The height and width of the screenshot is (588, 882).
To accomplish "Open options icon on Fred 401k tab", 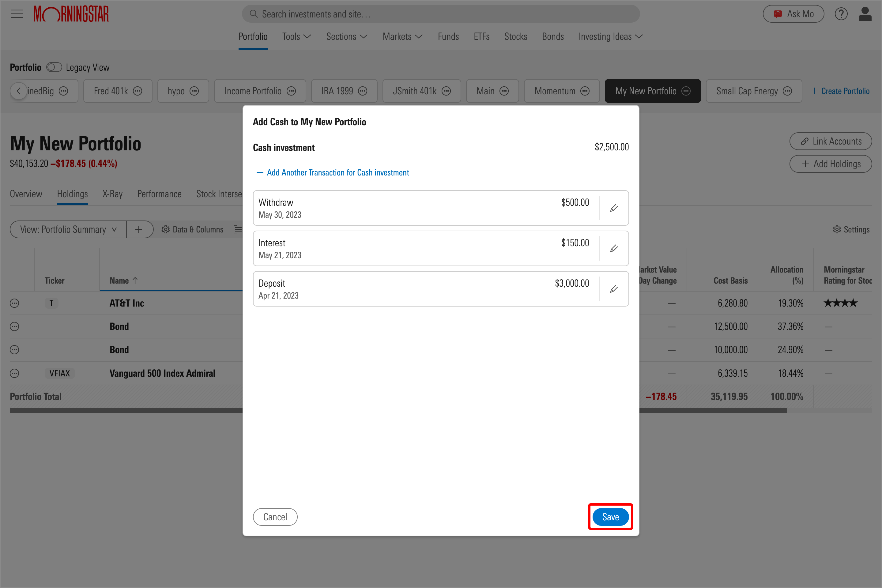I will (x=138, y=91).
